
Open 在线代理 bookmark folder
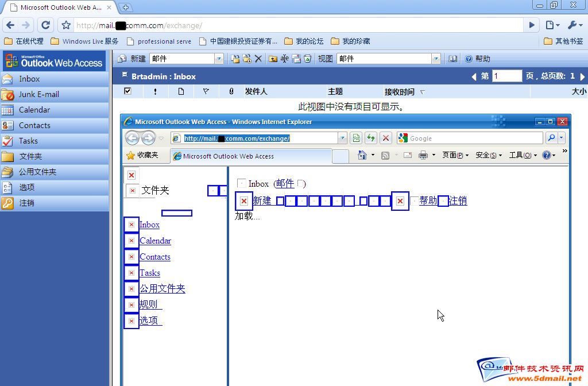click(24, 41)
